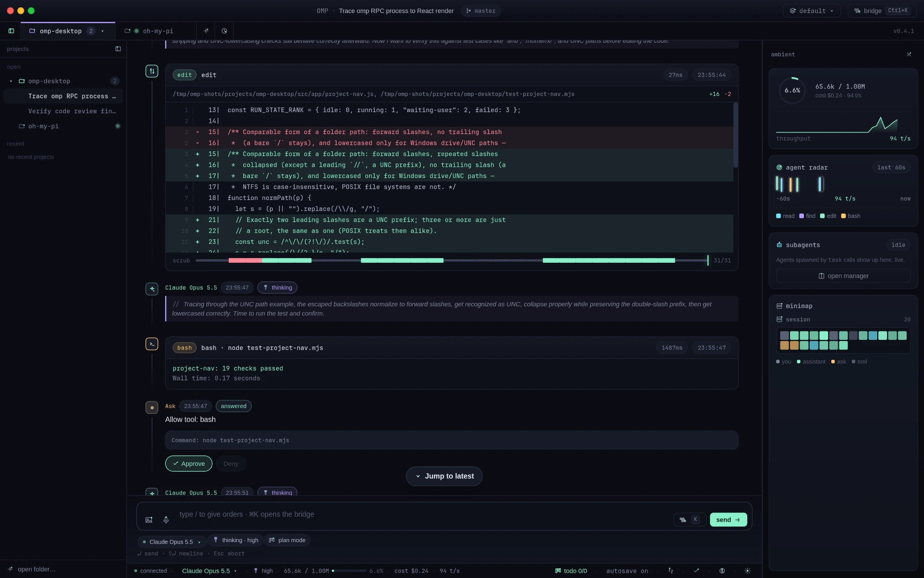Jump to latest message
This screenshot has height=578, width=924.
coord(444,476)
